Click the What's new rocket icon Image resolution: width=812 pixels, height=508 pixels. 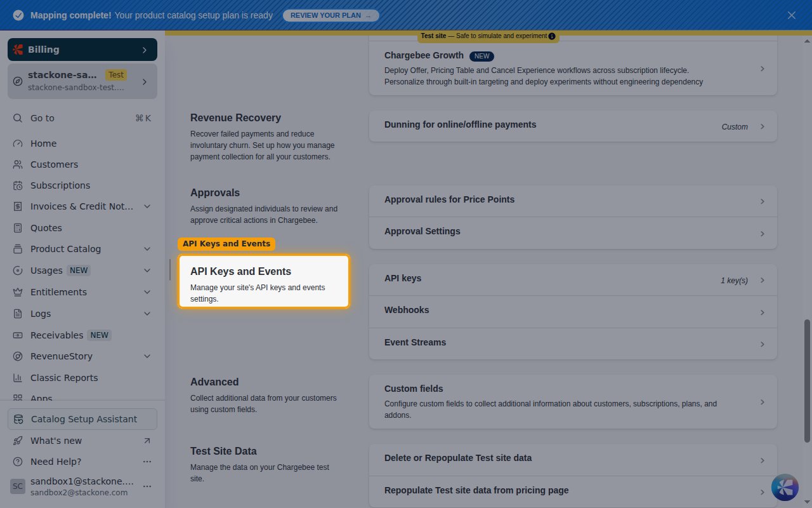[x=18, y=441]
